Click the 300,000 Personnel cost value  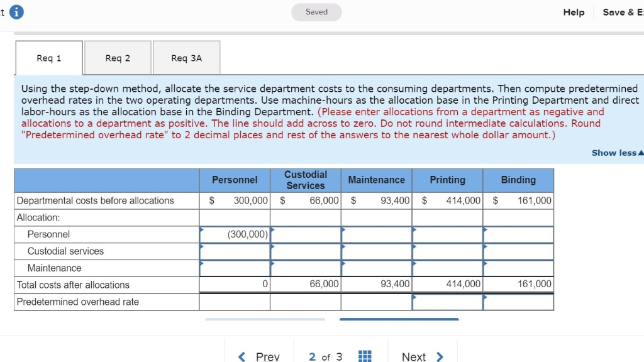coord(250,200)
